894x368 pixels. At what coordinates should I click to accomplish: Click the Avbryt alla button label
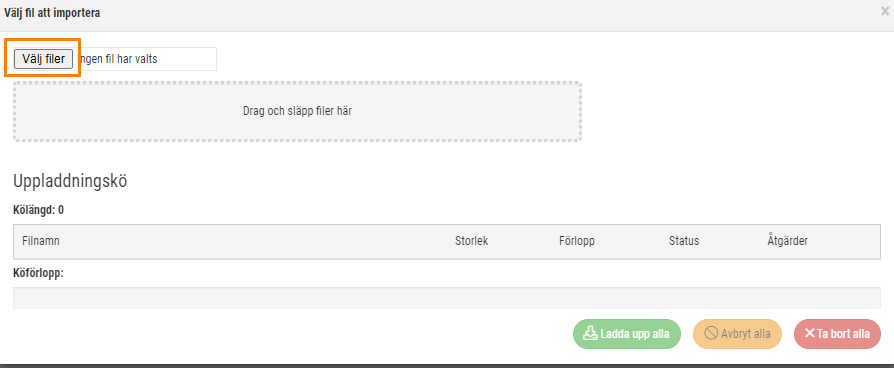click(x=745, y=334)
